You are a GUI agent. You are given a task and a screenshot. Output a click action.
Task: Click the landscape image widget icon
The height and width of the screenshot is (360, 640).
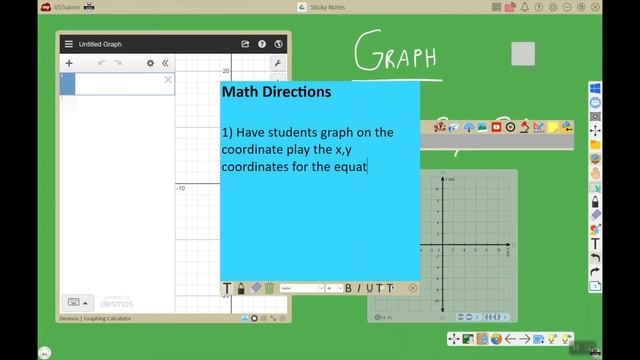[x=482, y=127]
